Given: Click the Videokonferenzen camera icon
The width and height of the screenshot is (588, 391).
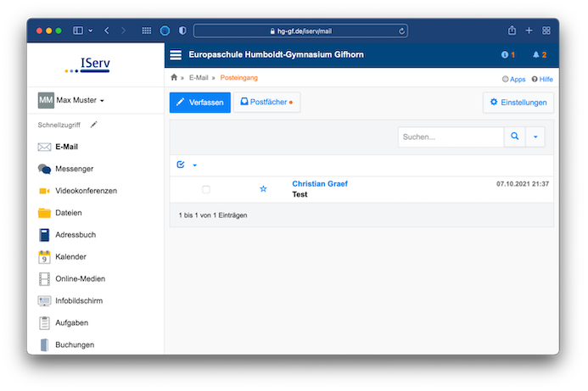Looking at the screenshot, I should pyautogui.click(x=44, y=191).
